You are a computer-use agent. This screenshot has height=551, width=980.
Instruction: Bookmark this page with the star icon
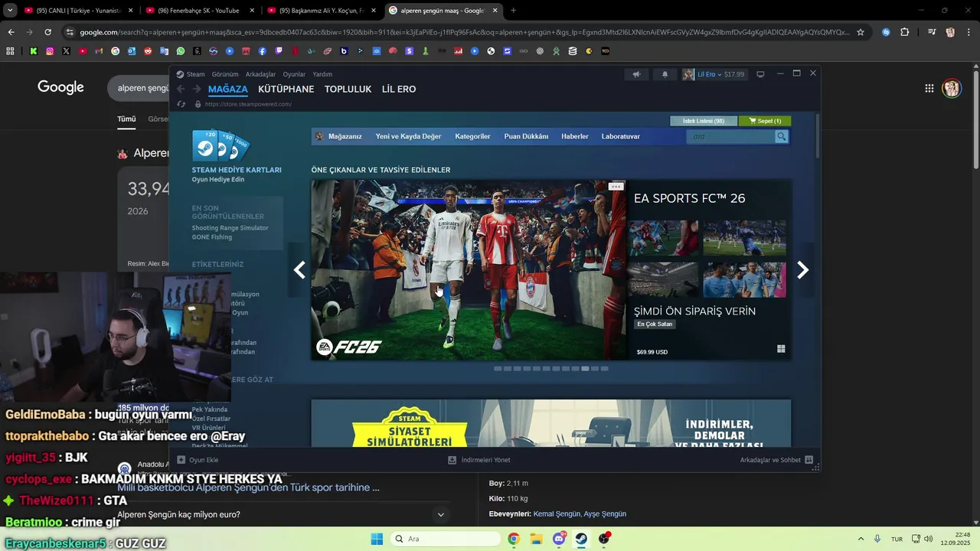pyautogui.click(x=861, y=32)
